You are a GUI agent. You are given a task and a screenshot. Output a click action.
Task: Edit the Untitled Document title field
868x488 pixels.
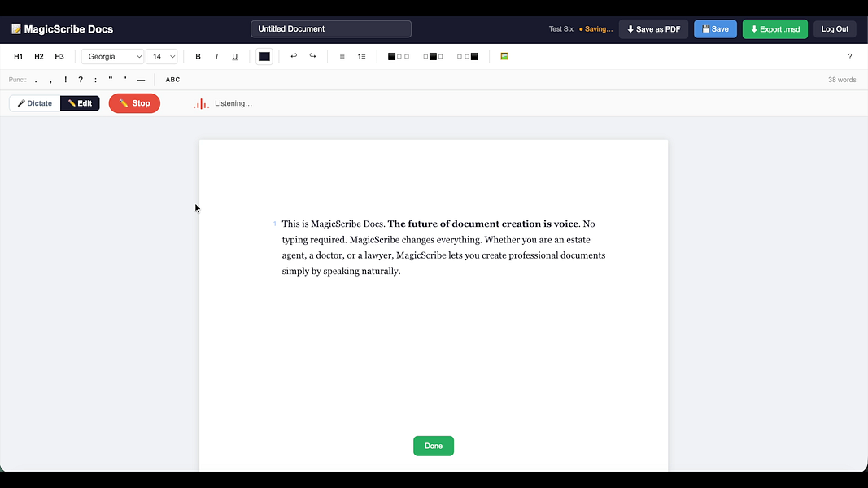coord(331,28)
